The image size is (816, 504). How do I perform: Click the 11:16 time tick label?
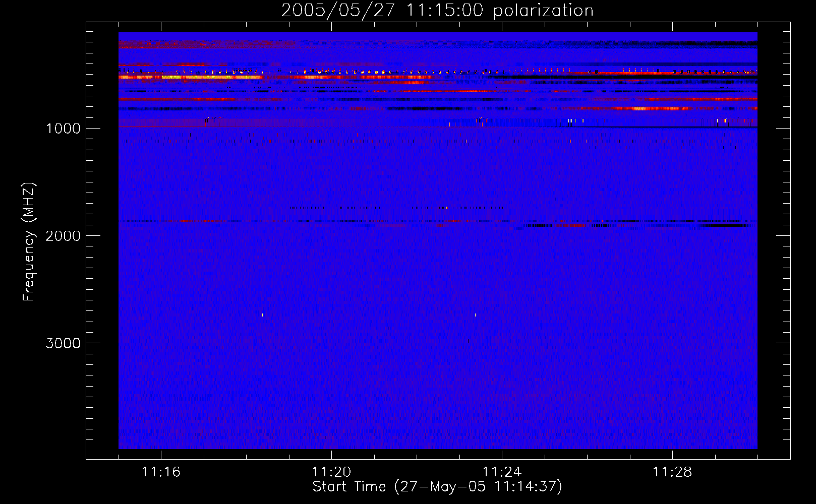click(x=161, y=472)
